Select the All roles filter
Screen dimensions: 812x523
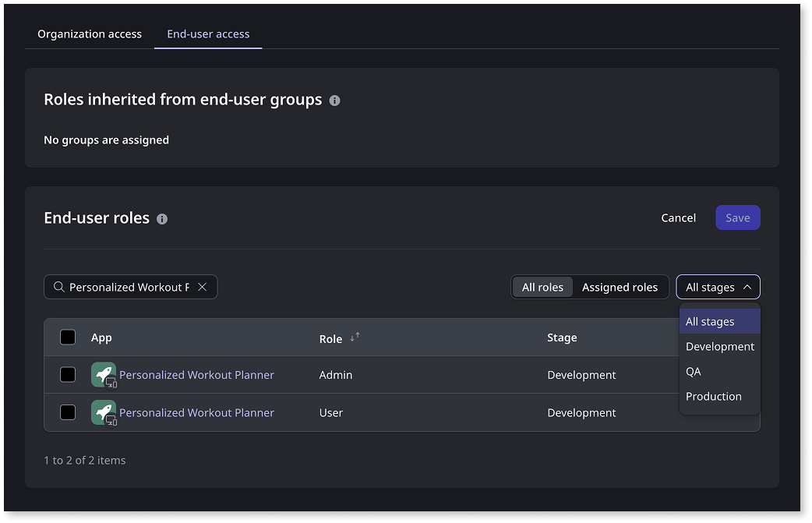(x=542, y=288)
